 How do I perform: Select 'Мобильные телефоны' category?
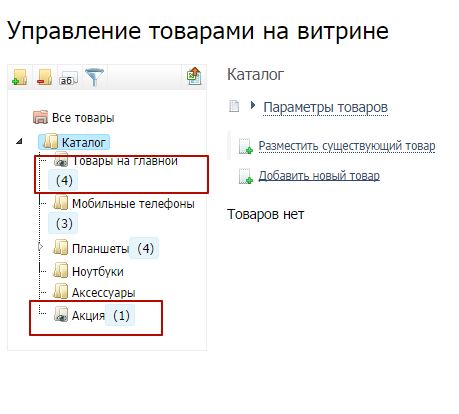coord(133,203)
